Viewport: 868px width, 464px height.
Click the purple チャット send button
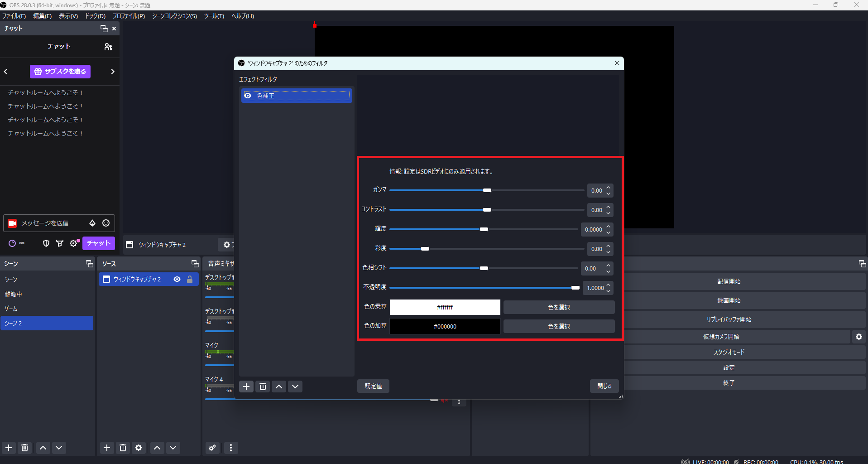coord(99,243)
